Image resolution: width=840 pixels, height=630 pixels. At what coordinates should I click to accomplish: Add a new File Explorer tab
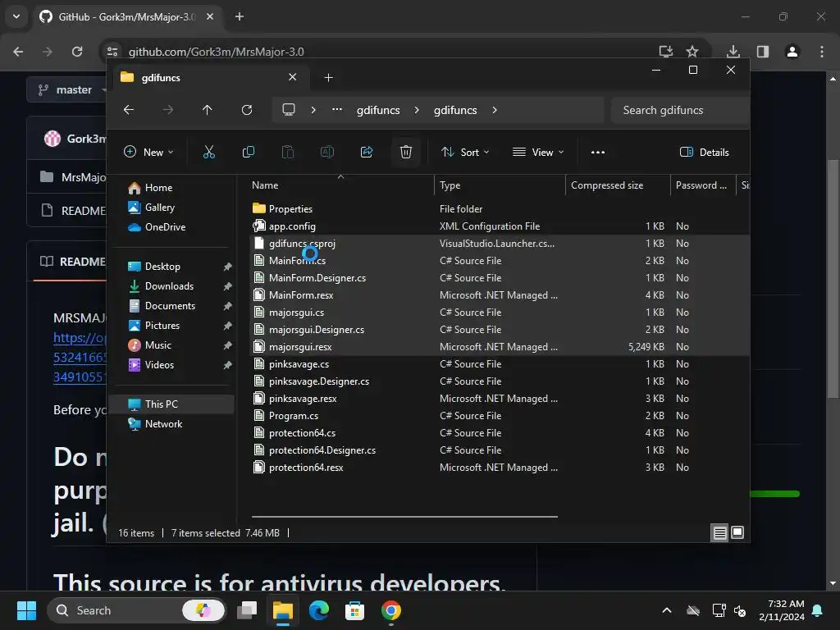328,78
